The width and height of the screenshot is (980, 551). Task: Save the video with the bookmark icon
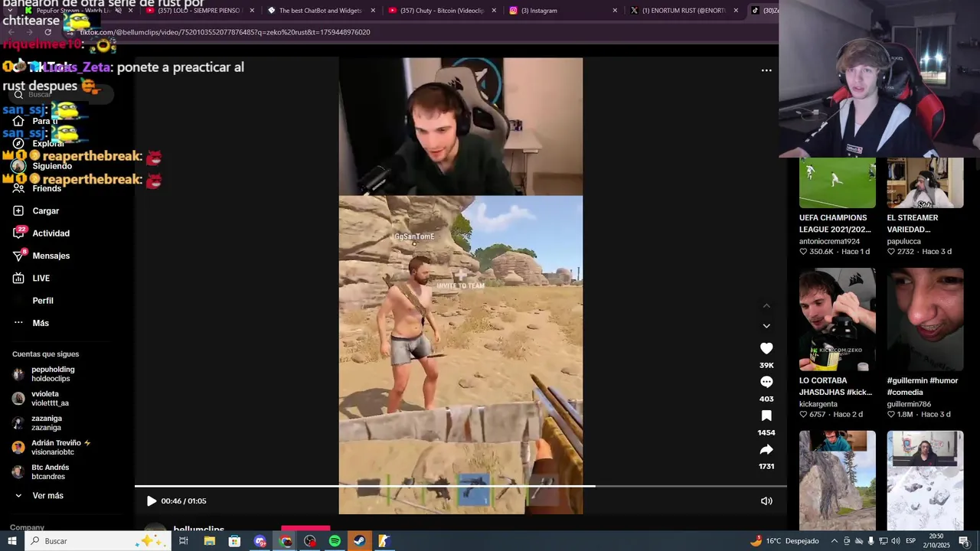766,416
